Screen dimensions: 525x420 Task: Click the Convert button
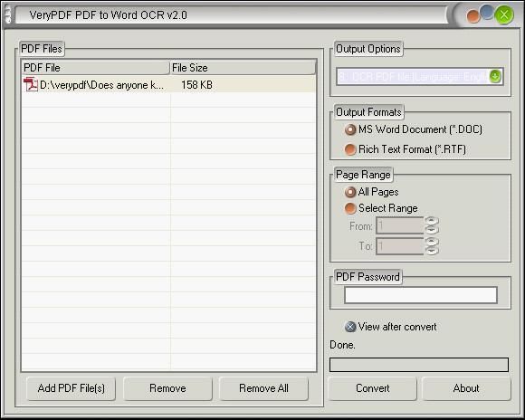coord(372,388)
